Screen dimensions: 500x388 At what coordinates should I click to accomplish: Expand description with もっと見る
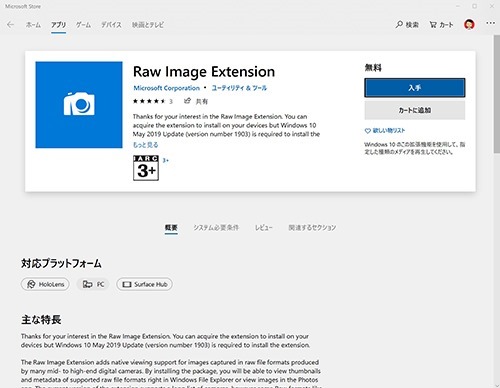[x=145, y=145]
